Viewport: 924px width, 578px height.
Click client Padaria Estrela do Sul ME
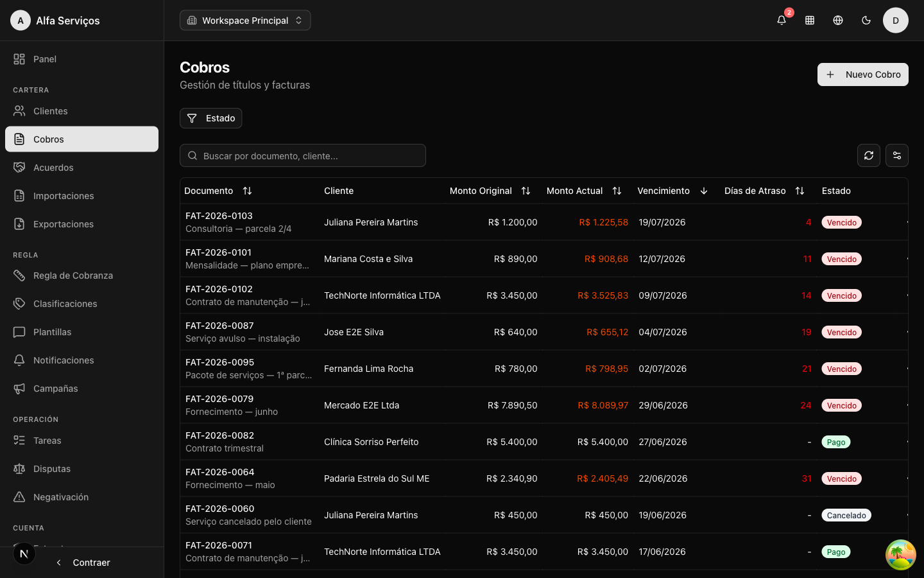tap(377, 478)
